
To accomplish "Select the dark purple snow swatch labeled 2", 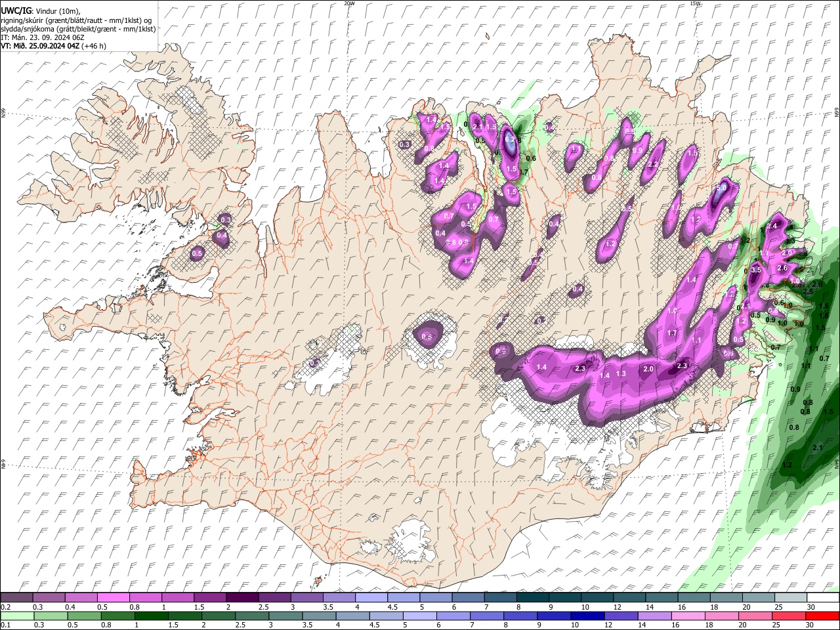I will point(241,597).
